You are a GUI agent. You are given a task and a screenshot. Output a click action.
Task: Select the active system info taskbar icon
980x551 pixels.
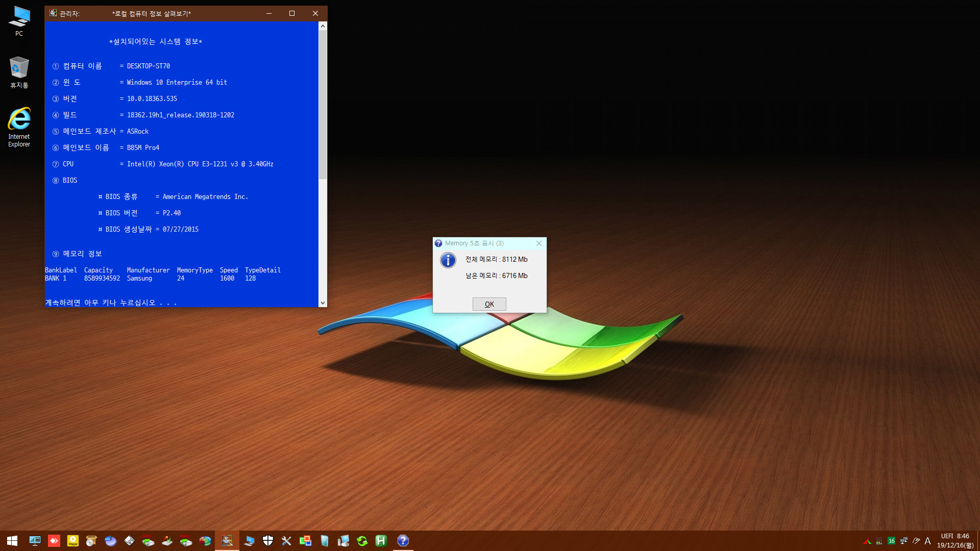[227, 541]
